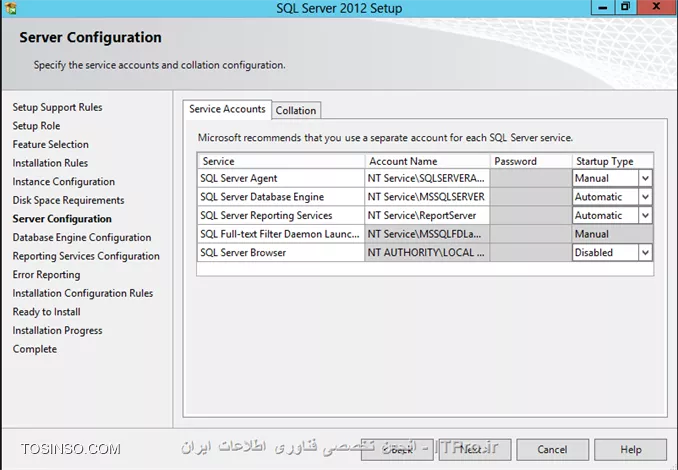This screenshot has height=470, width=678.
Task: Click the Password column header
Action: click(x=531, y=161)
